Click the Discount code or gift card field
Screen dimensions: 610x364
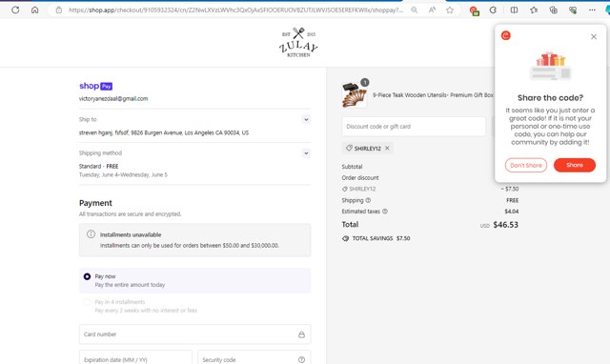click(414, 127)
